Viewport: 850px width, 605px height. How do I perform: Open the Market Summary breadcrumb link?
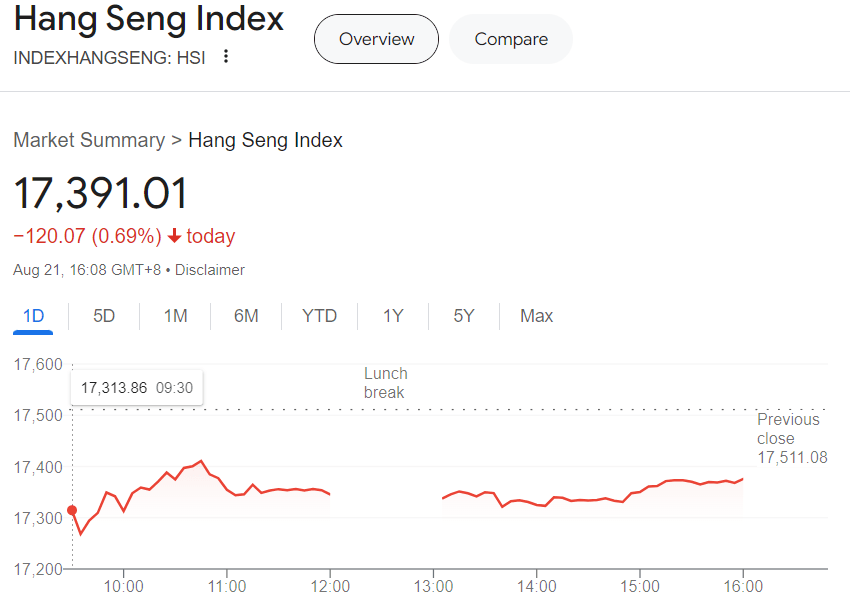tap(89, 140)
